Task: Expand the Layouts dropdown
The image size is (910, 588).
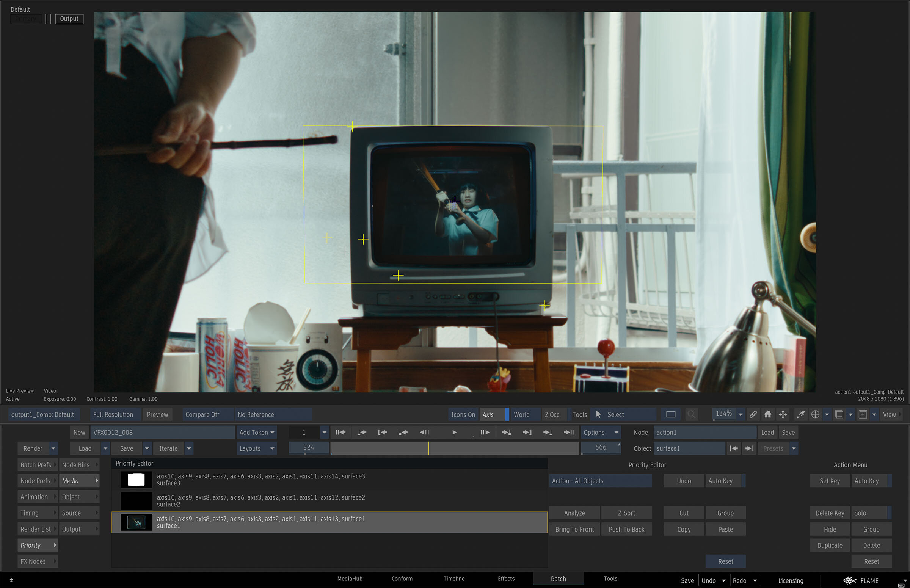Action: pos(256,448)
